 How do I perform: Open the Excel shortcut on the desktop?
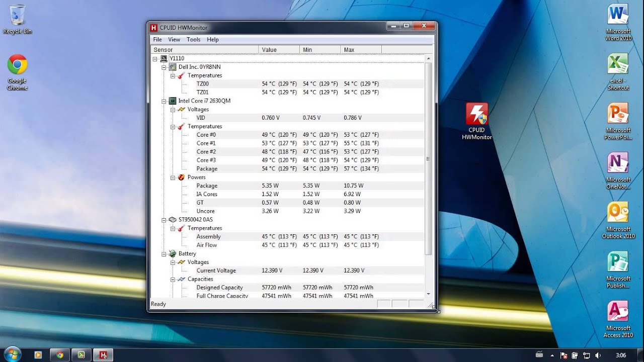618,72
